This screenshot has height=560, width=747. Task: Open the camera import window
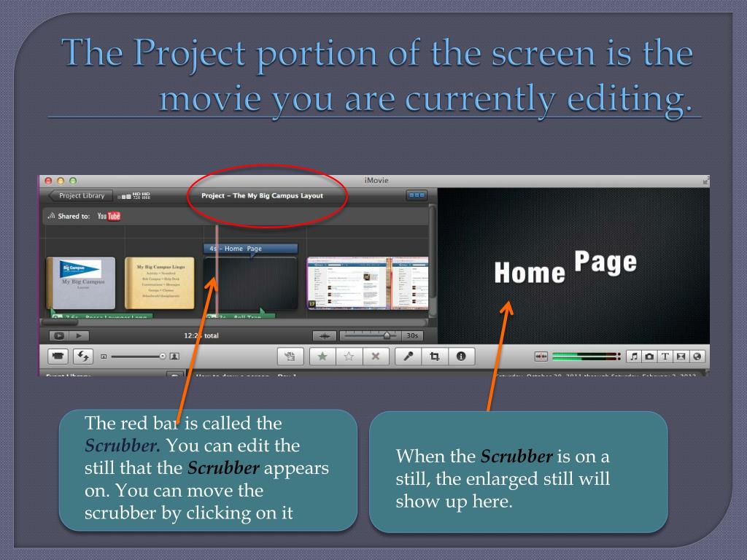pyautogui.click(x=58, y=356)
